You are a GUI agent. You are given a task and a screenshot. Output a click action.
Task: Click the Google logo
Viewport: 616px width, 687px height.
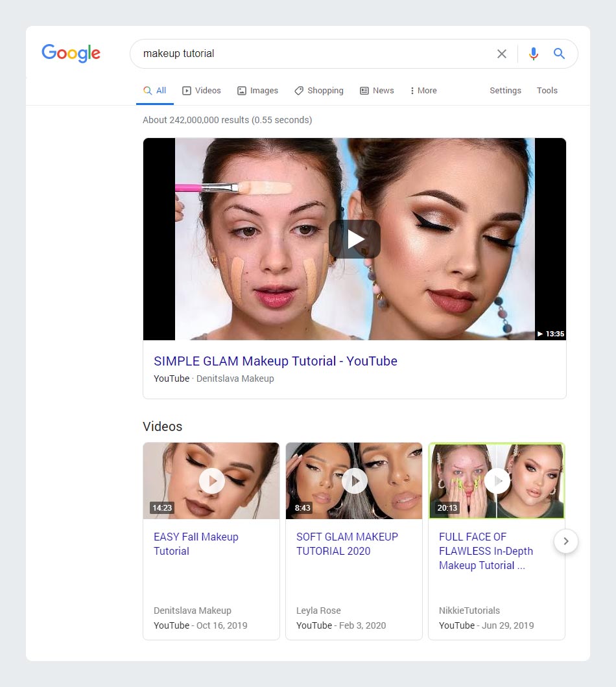coord(71,53)
